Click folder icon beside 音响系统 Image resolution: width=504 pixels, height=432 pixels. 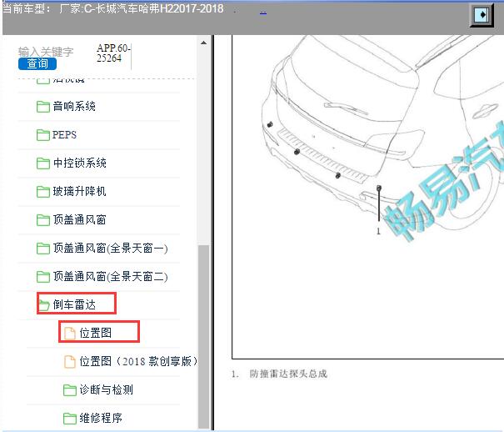(43, 107)
